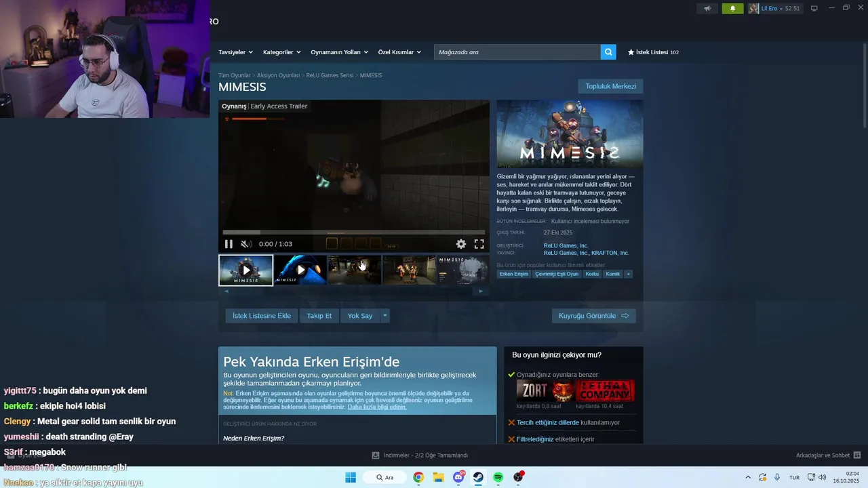Expand Özel Kısımlar dropdown menu
This screenshot has height=488, width=868.
click(x=399, y=52)
